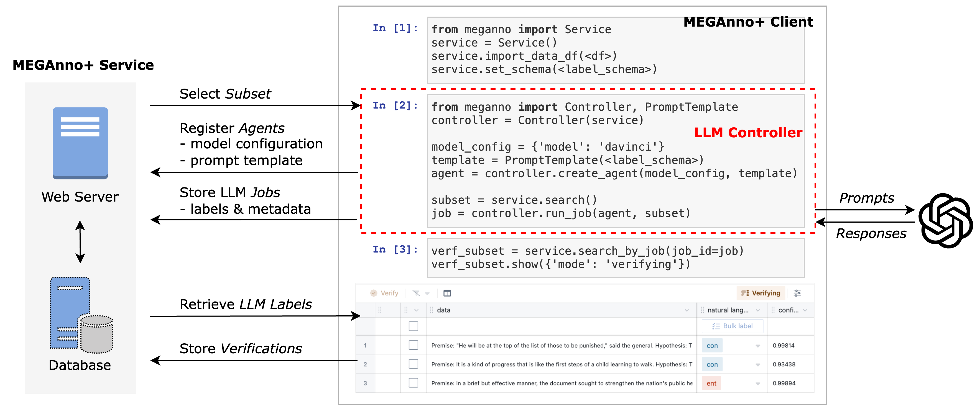The width and height of the screenshot is (980, 412).
Task: Open the label dropdown for row 2
Action: 757,365
